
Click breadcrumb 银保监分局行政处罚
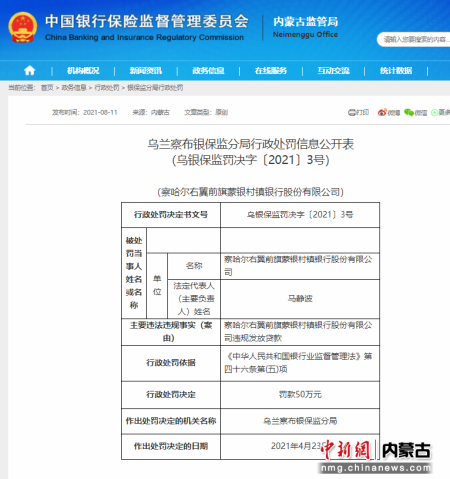click(155, 88)
